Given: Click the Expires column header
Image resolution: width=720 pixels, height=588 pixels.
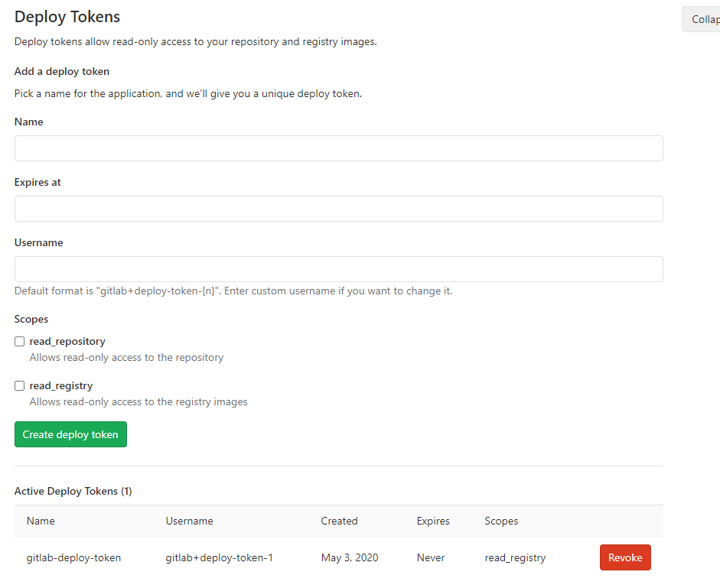Looking at the screenshot, I should click(x=433, y=521).
